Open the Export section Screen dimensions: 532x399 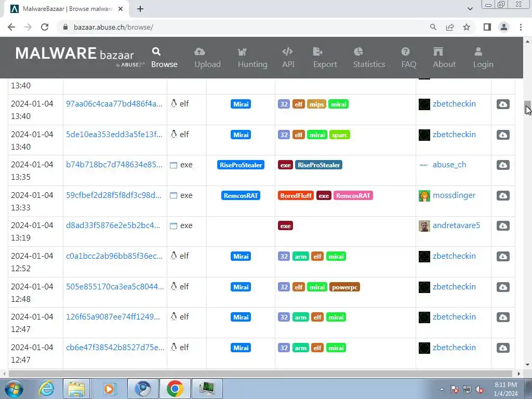[x=325, y=58]
